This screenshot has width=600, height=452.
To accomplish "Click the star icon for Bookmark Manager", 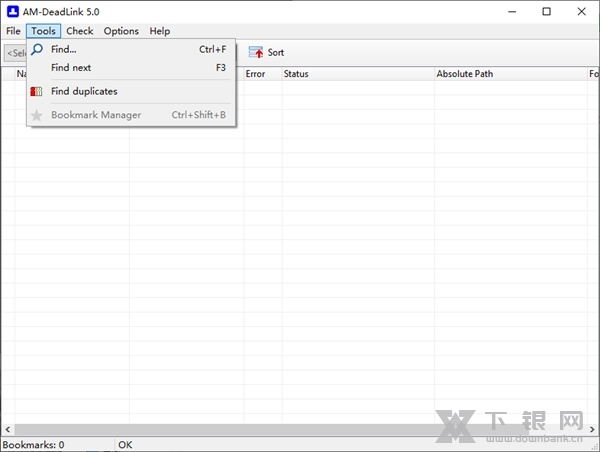I will point(37,115).
